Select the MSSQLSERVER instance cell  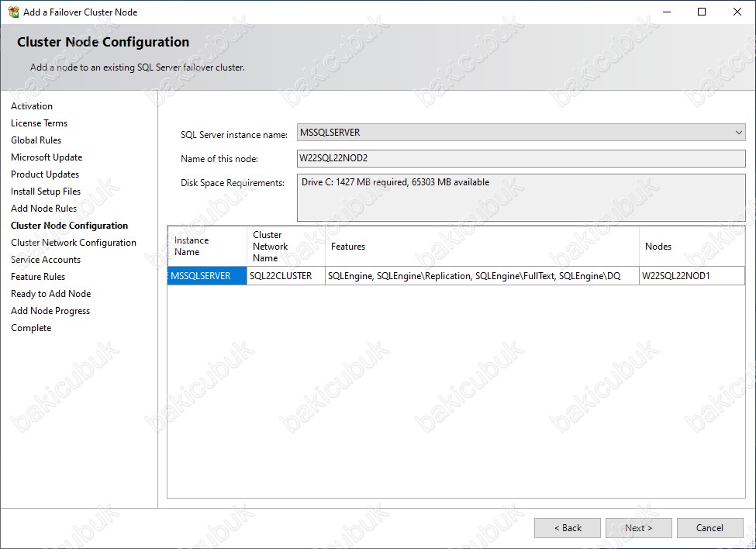[x=207, y=276]
